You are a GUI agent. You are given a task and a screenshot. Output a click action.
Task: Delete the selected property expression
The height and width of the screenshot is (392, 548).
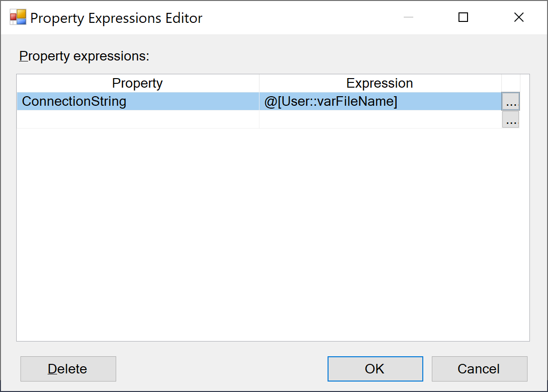coord(68,369)
